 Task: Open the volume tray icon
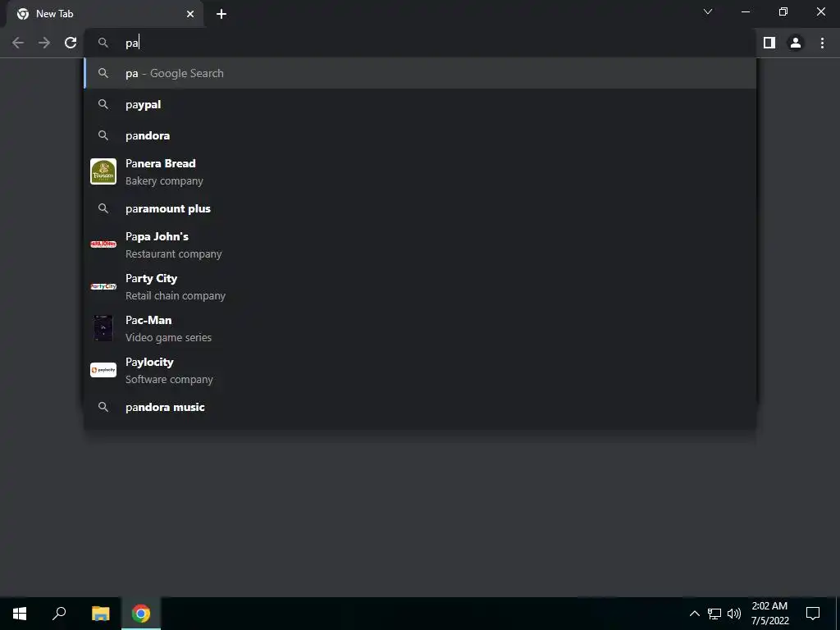[x=734, y=614]
